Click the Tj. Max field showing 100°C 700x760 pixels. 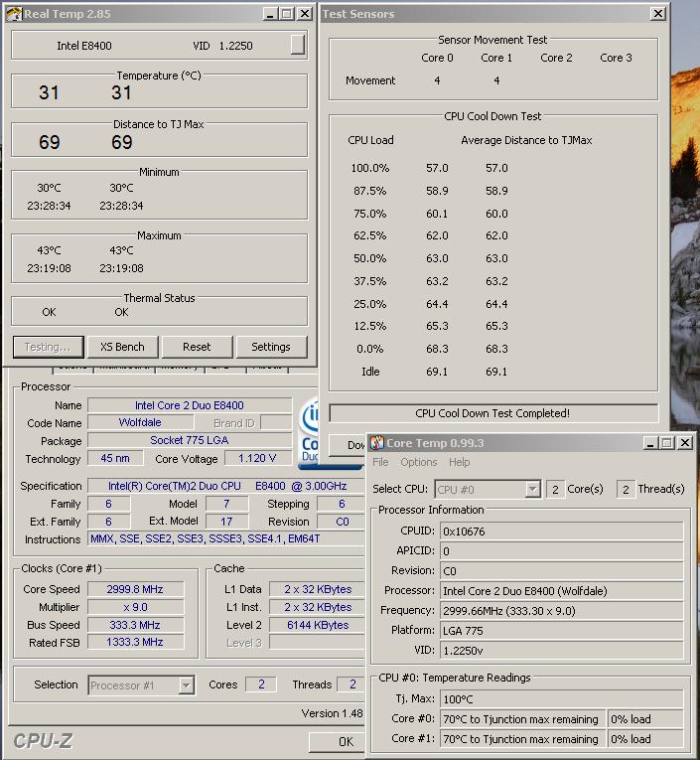coord(561,699)
